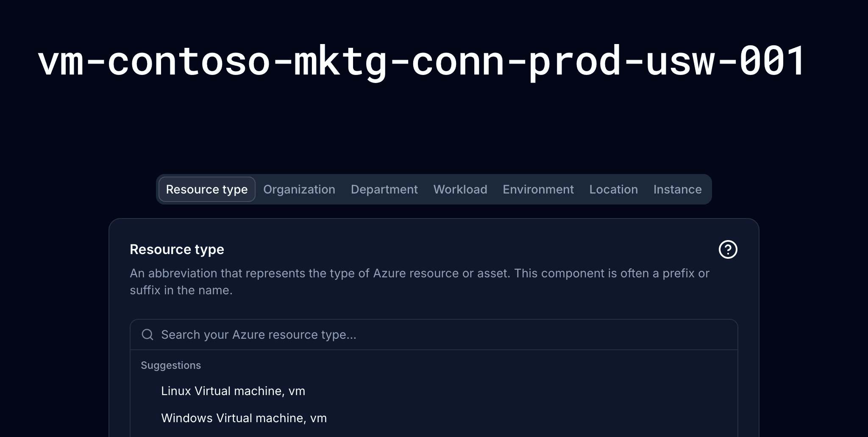
Task: Switch to the Organization tab
Action: coord(299,189)
